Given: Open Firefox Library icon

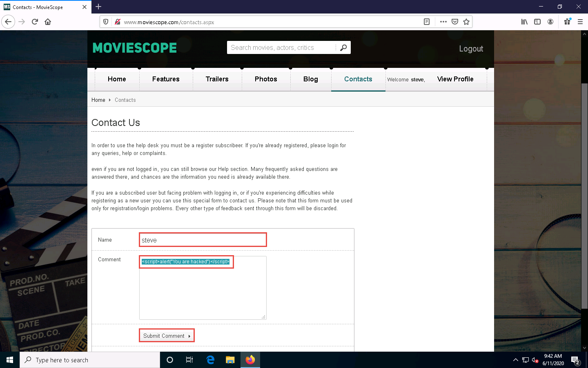Looking at the screenshot, I should 524,22.
